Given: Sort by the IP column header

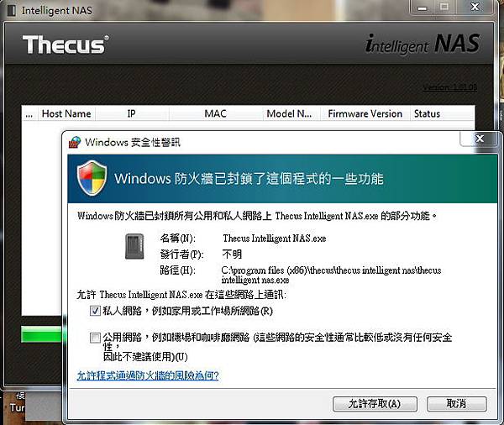Looking at the screenshot, I should [x=132, y=113].
